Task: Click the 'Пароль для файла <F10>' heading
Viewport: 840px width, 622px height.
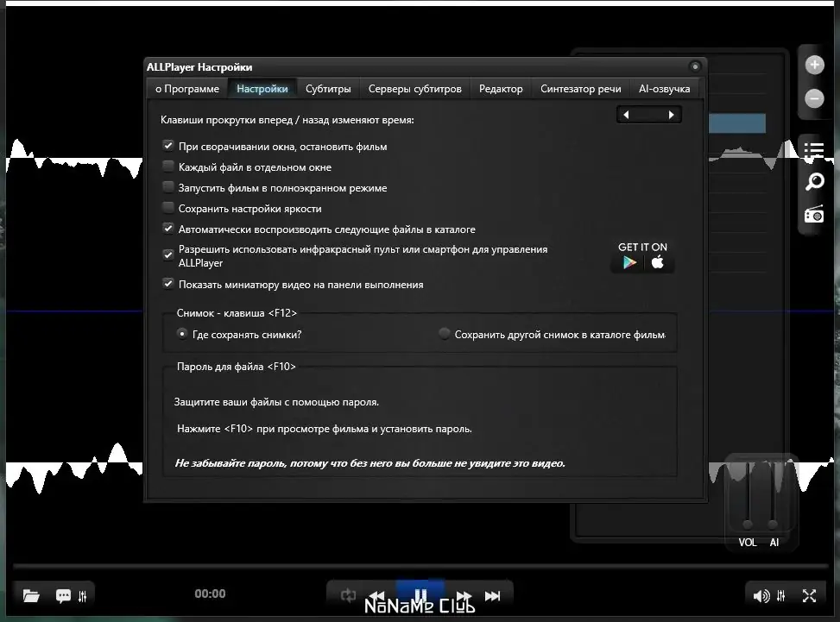Action: pyautogui.click(x=237, y=367)
